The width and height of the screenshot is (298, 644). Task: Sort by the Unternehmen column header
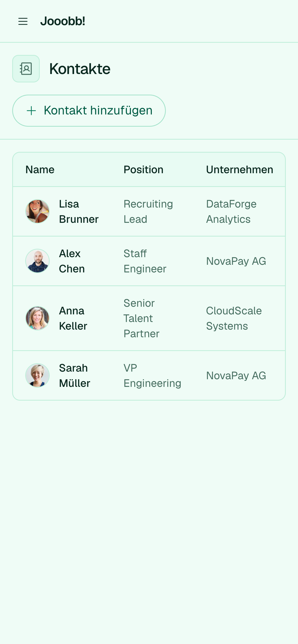[x=240, y=170]
